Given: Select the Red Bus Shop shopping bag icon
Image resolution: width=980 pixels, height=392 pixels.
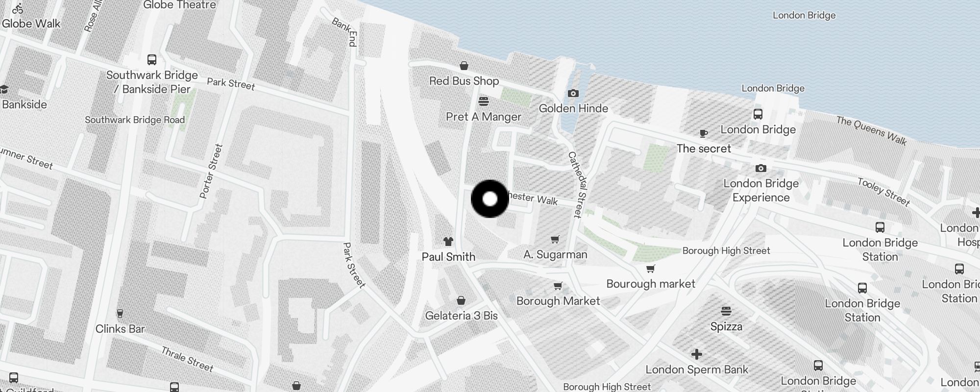Looking at the screenshot, I should pyautogui.click(x=464, y=66).
